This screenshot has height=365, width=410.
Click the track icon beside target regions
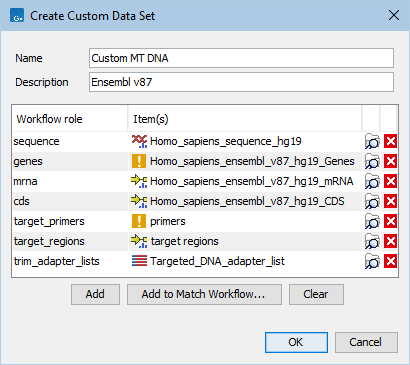[139, 241]
